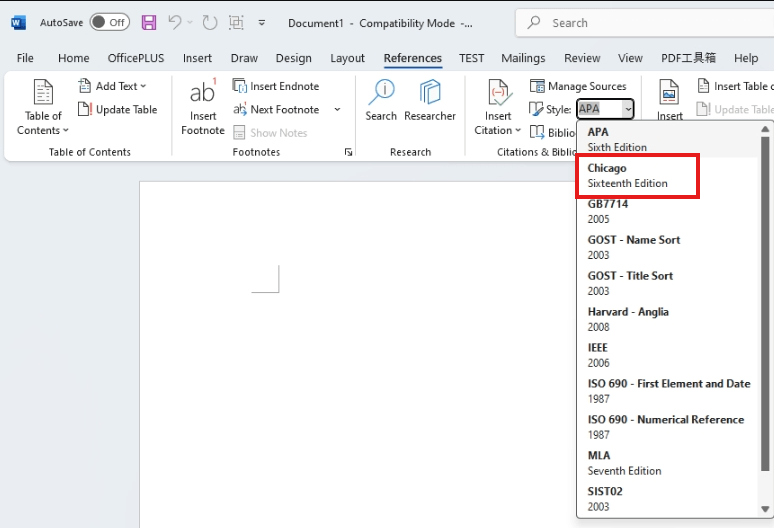Click the style list scroll down arrow

(x=765, y=509)
